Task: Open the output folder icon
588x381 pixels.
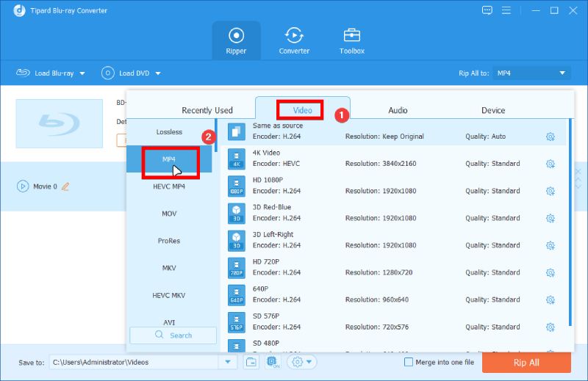Action: click(251, 362)
